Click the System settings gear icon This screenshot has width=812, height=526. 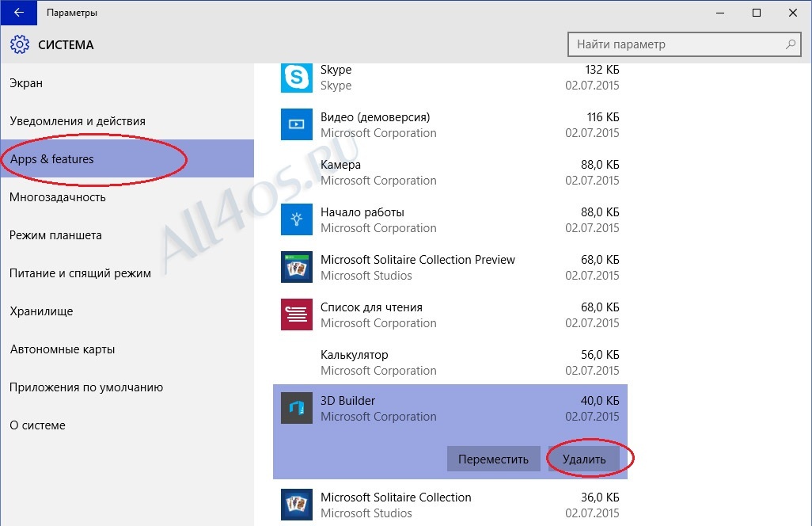(20, 44)
